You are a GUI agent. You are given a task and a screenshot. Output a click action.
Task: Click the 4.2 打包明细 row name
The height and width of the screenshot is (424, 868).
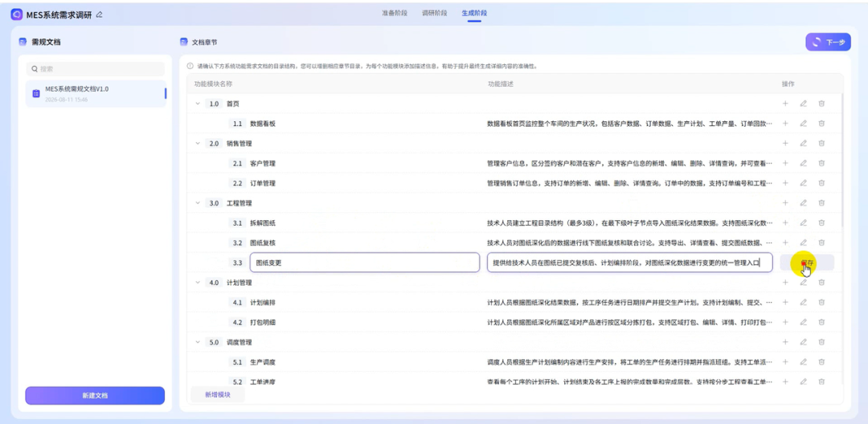(x=262, y=322)
